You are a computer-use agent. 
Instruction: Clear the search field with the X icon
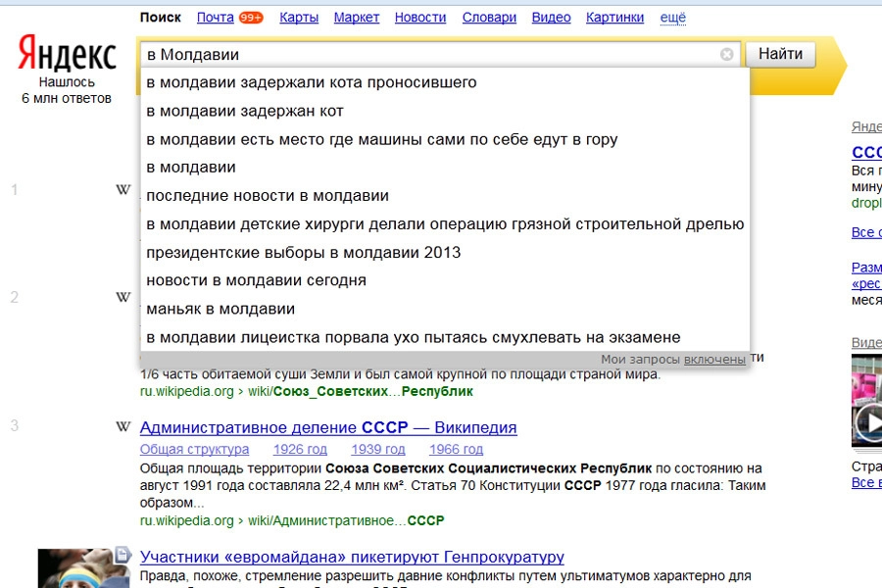(726, 55)
